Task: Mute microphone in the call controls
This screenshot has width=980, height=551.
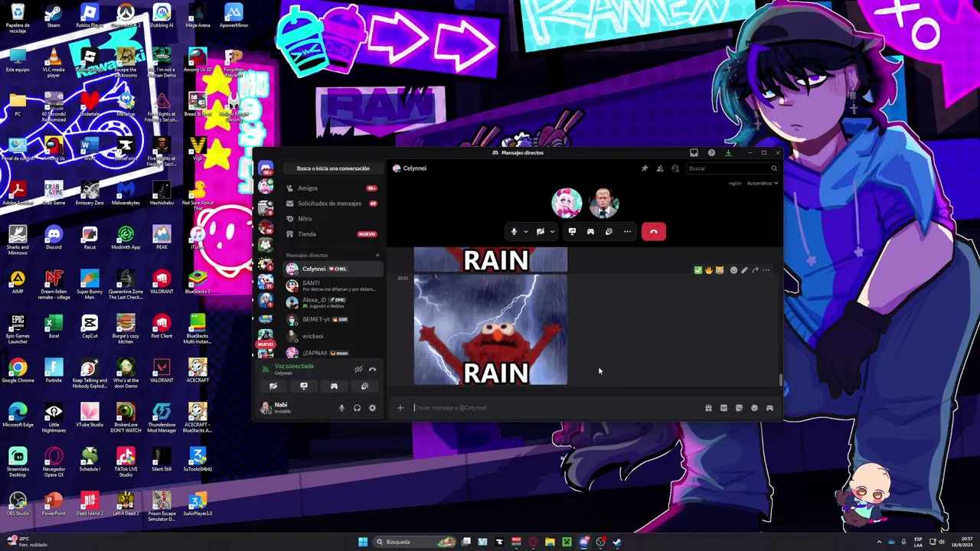Action: coord(514,232)
